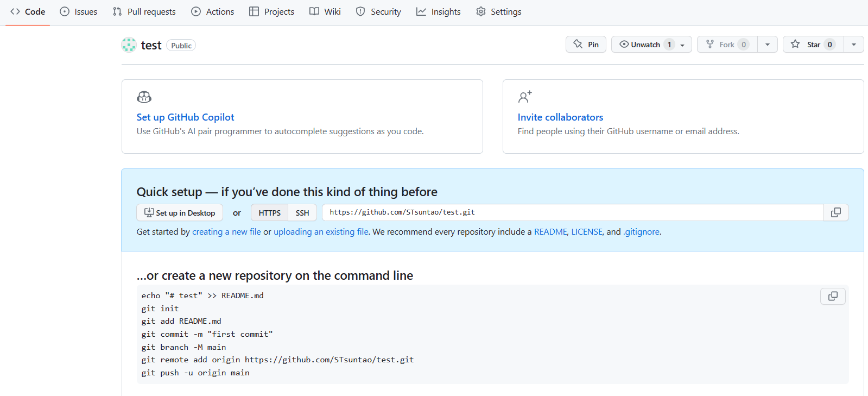Image resolution: width=868 pixels, height=396 pixels.
Task: Click the LICENSE link
Action: pos(587,231)
